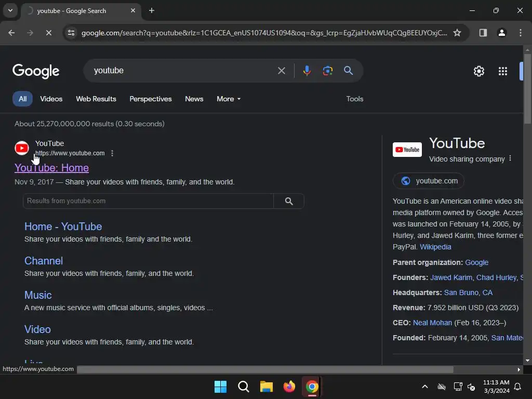Open the Music sitelink

pos(38,295)
